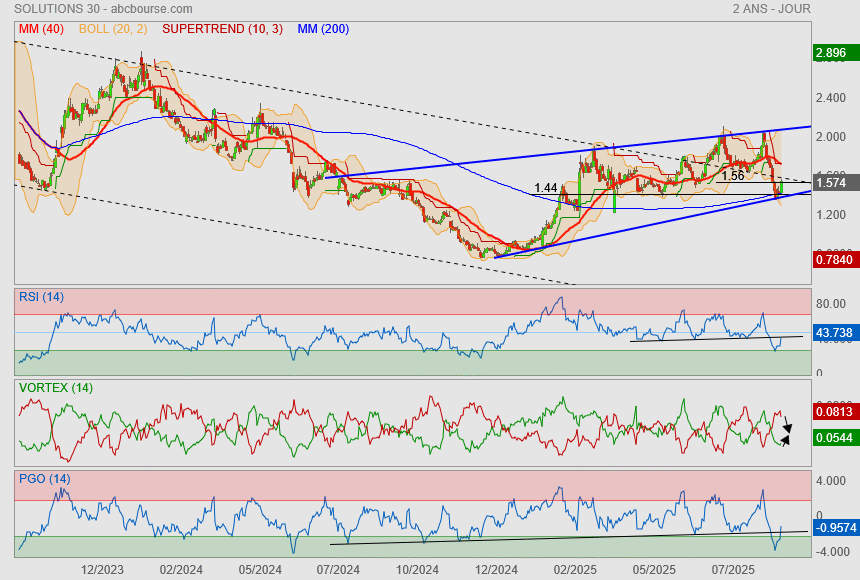Click the MM (40) legend label
The height and width of the screenshot is (580, 860).
(x=41, y=29)
